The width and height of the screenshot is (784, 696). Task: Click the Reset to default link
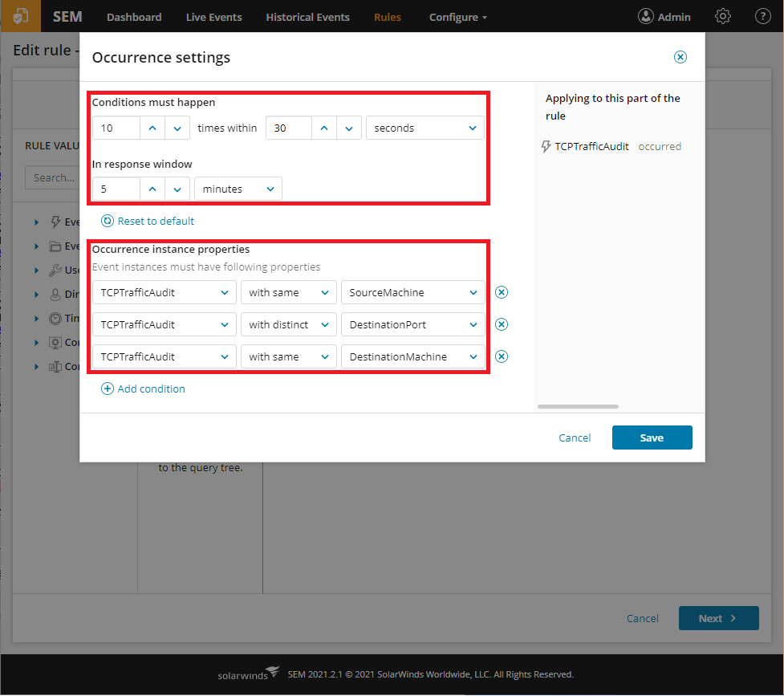click(148, 221)
